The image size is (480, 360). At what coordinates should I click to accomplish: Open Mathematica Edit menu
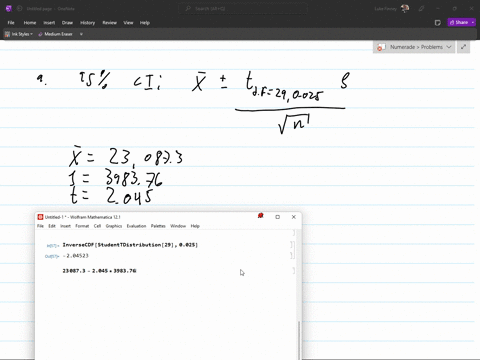tap(52, 226)
